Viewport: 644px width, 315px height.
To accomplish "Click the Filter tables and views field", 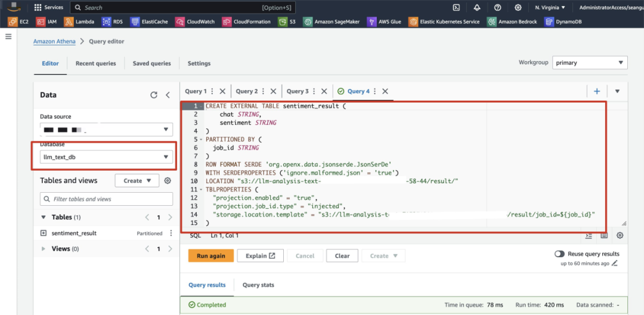I will [x=106, y=199].
